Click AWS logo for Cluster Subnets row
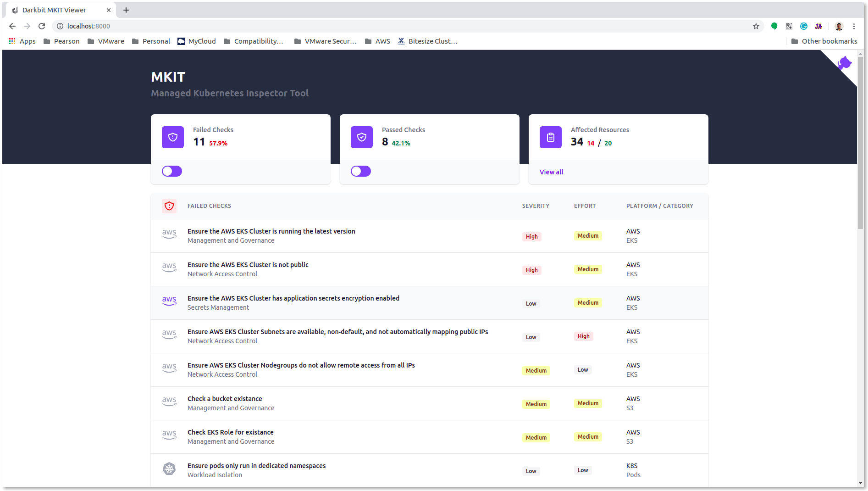Screen dimensions: 868x491 (169, 335)
